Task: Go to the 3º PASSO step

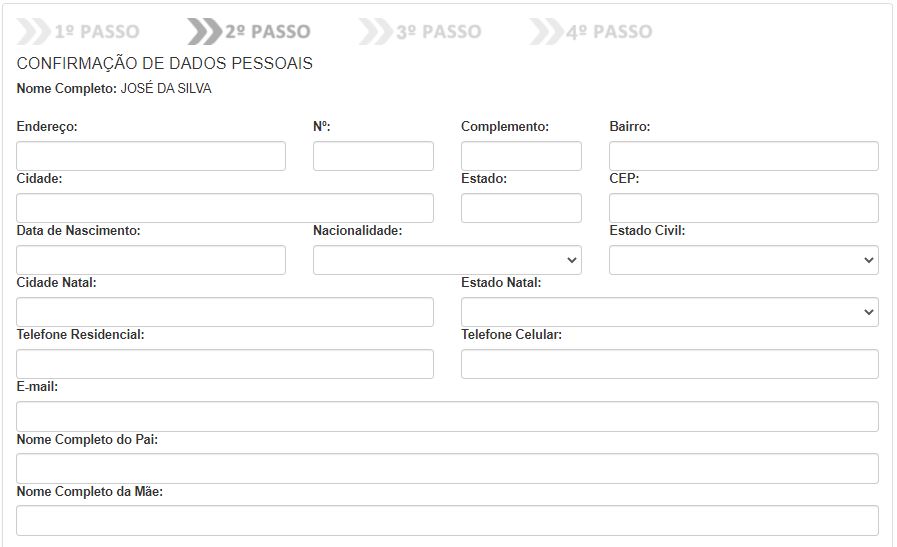Action: (x=421, y=32)
